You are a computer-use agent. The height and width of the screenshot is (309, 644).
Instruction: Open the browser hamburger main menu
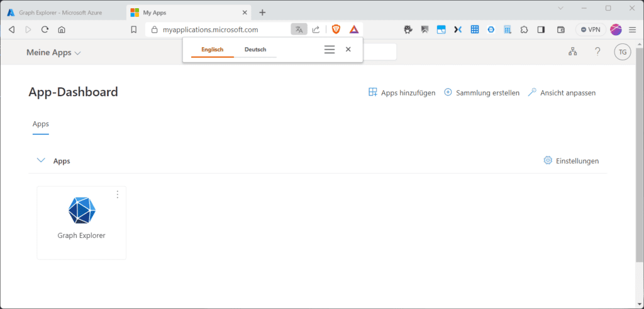(633, 30)
